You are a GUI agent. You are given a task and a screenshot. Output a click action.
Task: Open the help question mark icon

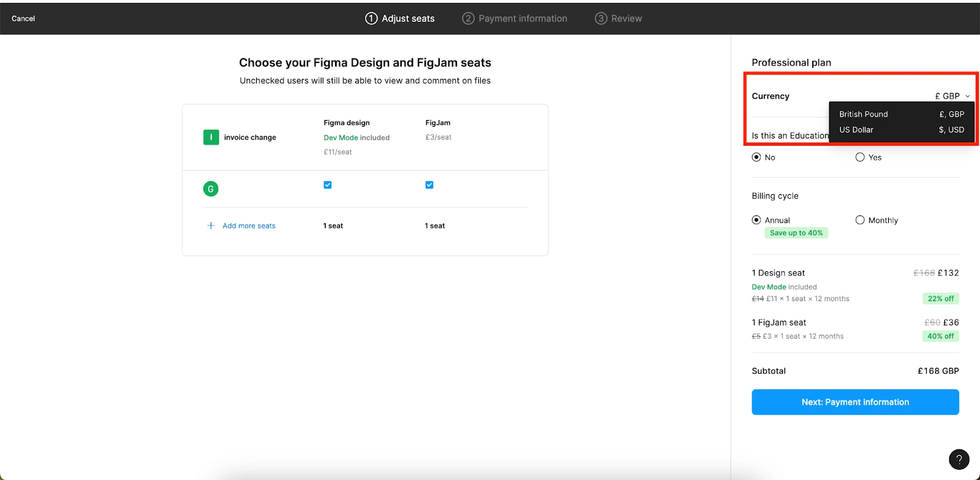tap(959, 459)
